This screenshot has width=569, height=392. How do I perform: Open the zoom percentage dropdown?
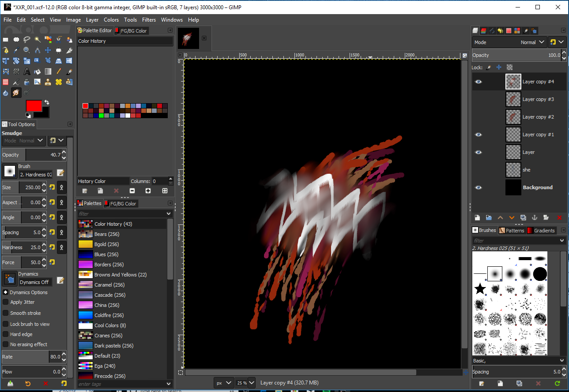click(x=251, y=383)
